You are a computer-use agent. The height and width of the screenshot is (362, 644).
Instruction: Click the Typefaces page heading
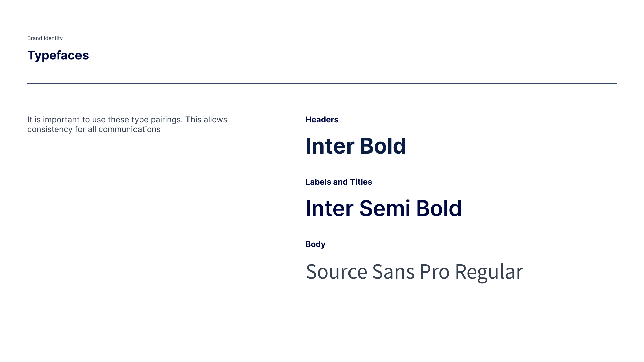(x=58, y=55)
